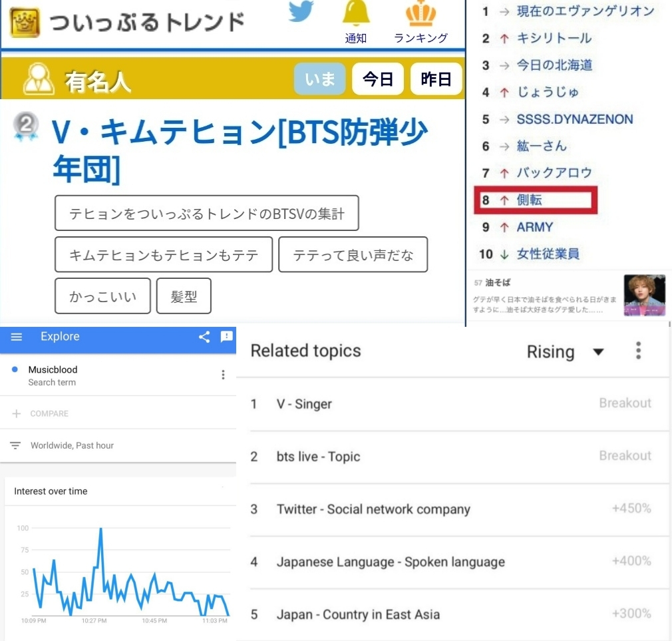This screenshot has width=672, height=641.
Task: Open V・キムテヒョン headline link
Action: [x=240, y=151]
